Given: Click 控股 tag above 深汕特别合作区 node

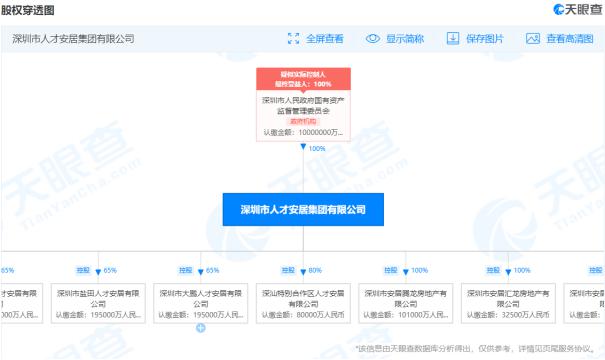Looking at the screenshot, I should [288, 270].
